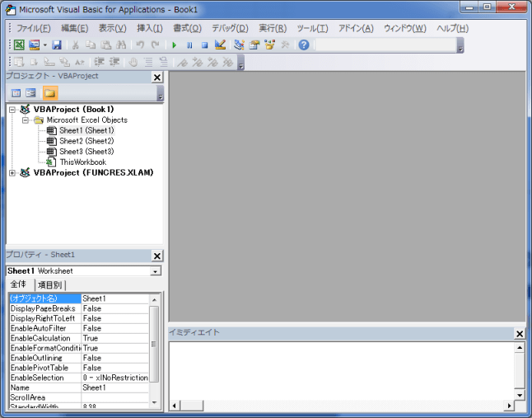
Task: Expand the VBAProject (FUNCRES.XLAM) node
Action: [12, 173]
